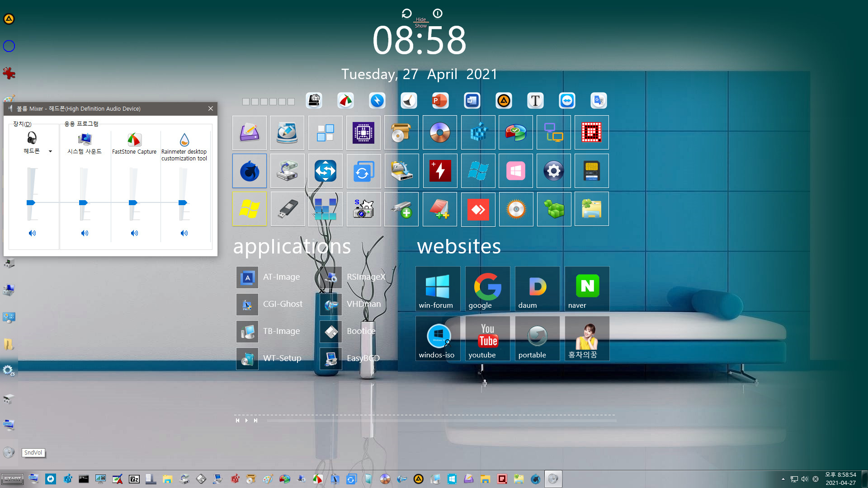Open the clover folder tile
The image size is (868, 488).
tap(592, 209)
